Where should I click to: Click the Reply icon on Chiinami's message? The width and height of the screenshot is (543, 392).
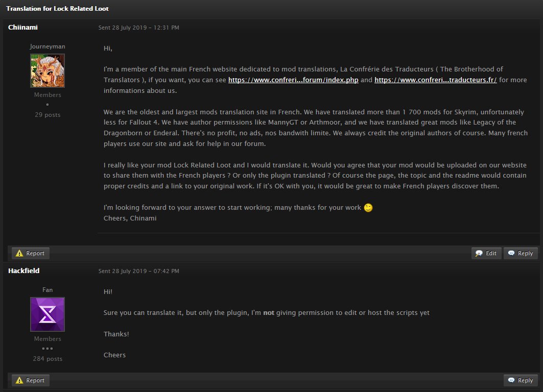click(x=511, y=253)
